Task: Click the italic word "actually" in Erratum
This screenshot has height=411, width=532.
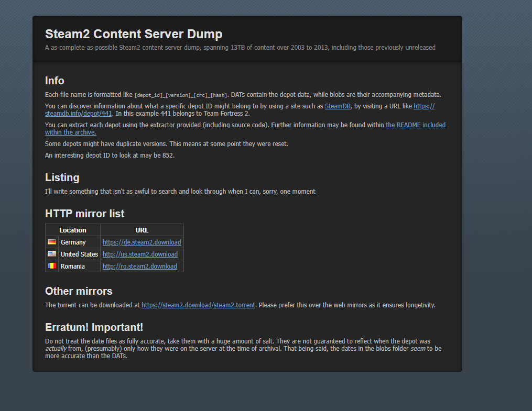Action: [56, 349]
